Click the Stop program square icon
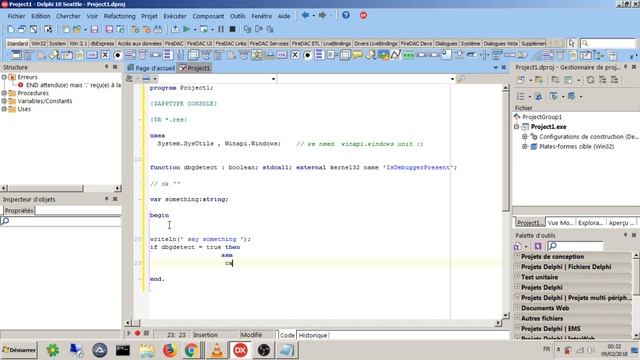 (x=232, y=29)
